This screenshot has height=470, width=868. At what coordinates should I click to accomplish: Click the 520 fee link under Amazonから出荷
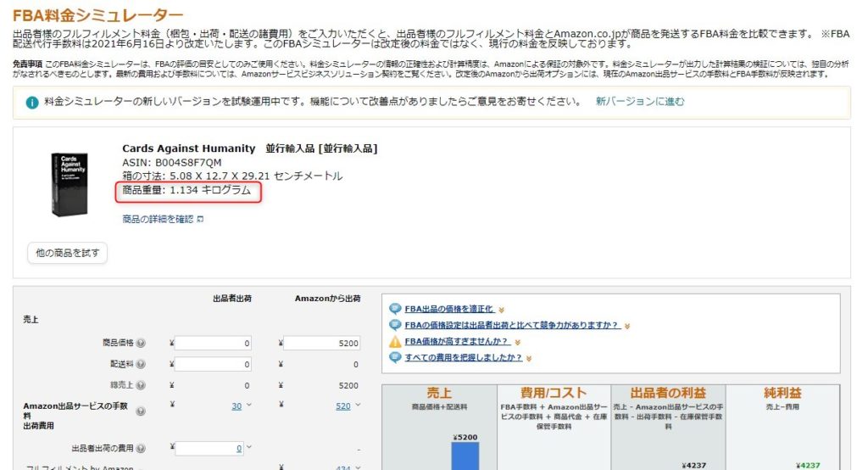click(x=343, y=406)
